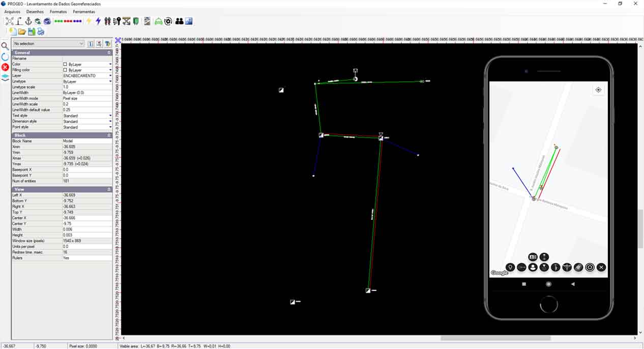Image resolution: width=644 pixels, height=349 pixels.
Task: Tap the lightbulb button on phone map
Action: point(510,267)
